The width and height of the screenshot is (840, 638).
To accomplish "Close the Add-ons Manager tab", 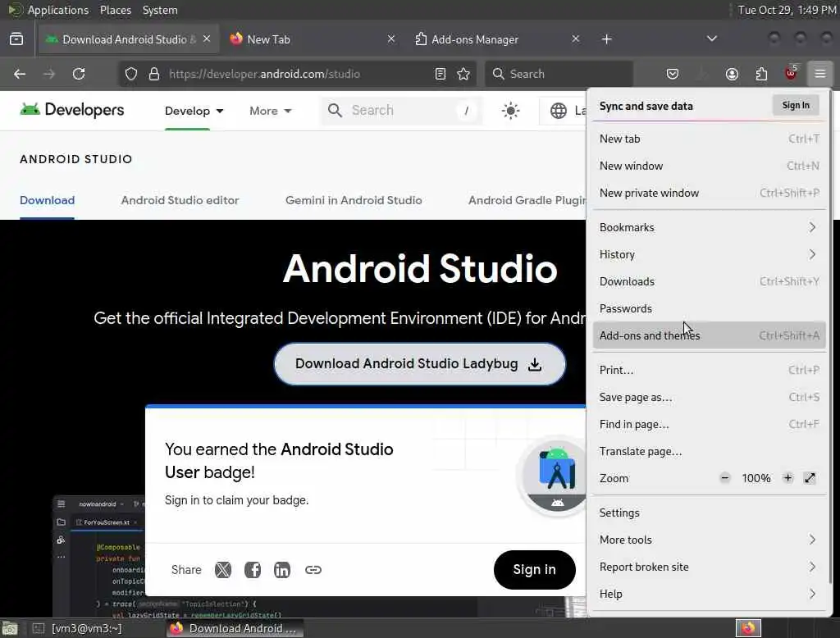I will pos(575,39).
